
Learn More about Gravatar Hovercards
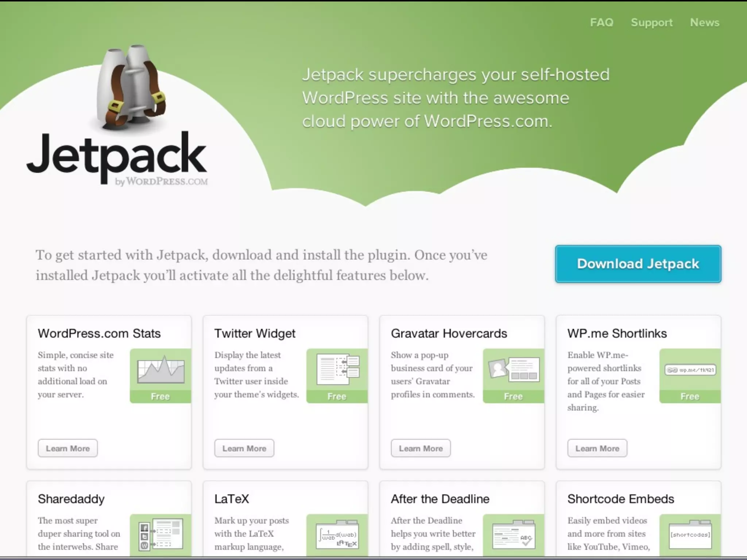coord(421,448)
